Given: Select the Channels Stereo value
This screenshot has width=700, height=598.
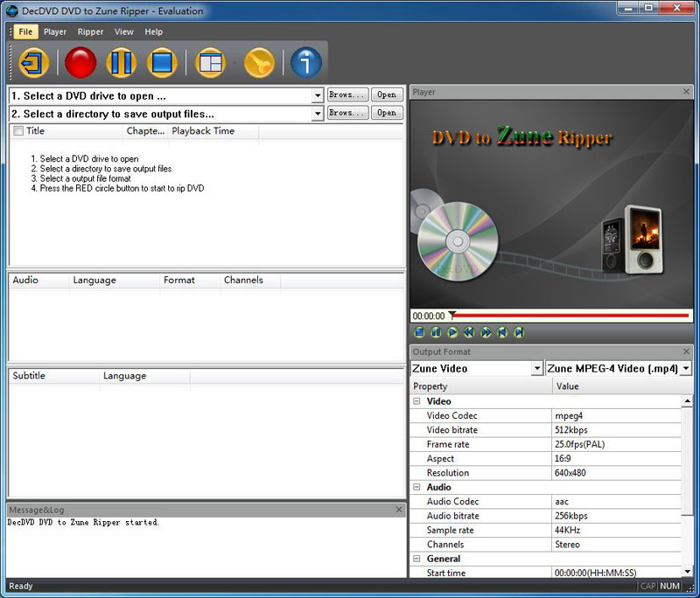Looking at the screenshot, I should pyautogui.click(x=616, y=544).
